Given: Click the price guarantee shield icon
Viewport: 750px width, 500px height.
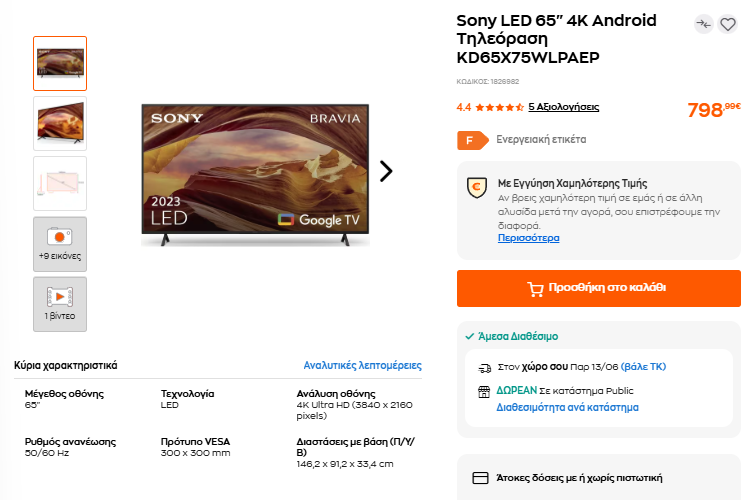Looking at the screenshot, I should (x=477, y=188).
